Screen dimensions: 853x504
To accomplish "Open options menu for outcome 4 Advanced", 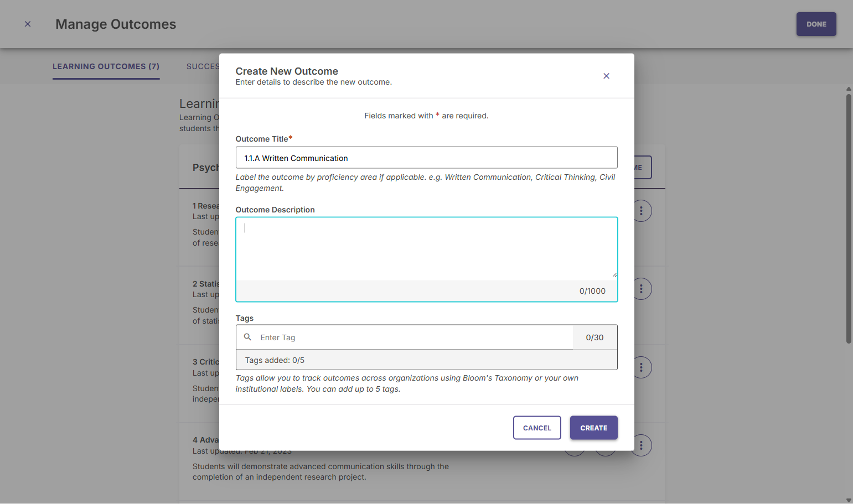I will coord(641,445).
